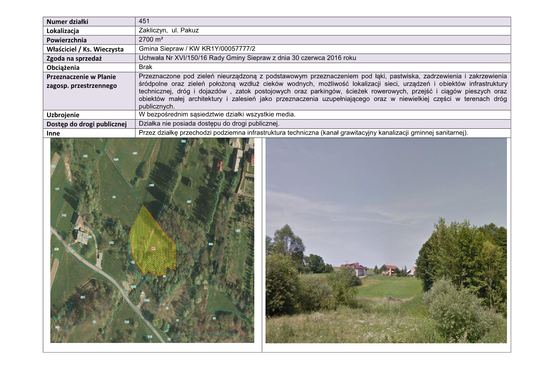This screenshot has width=554, height=392.
Task: Select the land register number KW KR1Y/00057777/2
Action: point(222,49)
